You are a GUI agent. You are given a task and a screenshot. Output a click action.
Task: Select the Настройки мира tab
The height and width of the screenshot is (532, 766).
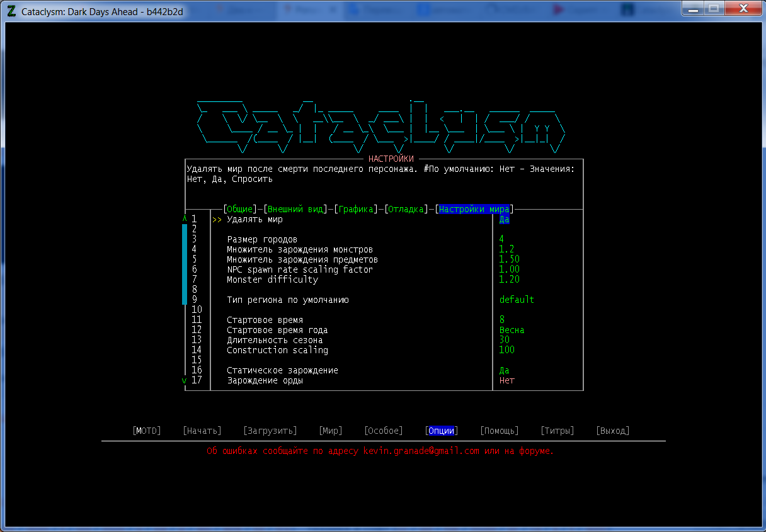pyautogui.click(x=474, y=209)
